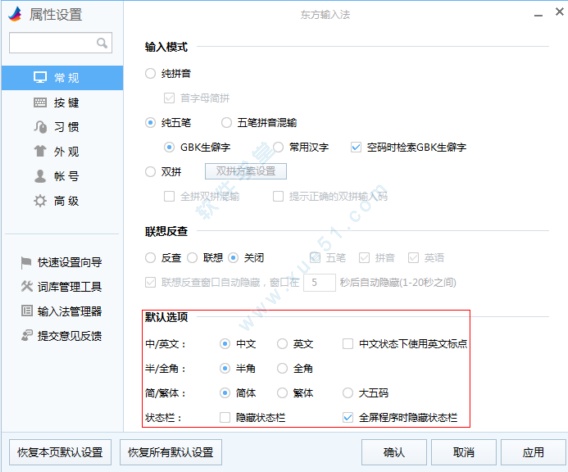Click the 取消 cancel button
This screenshot has height=472, width=568.
click(x=464, y=452)
